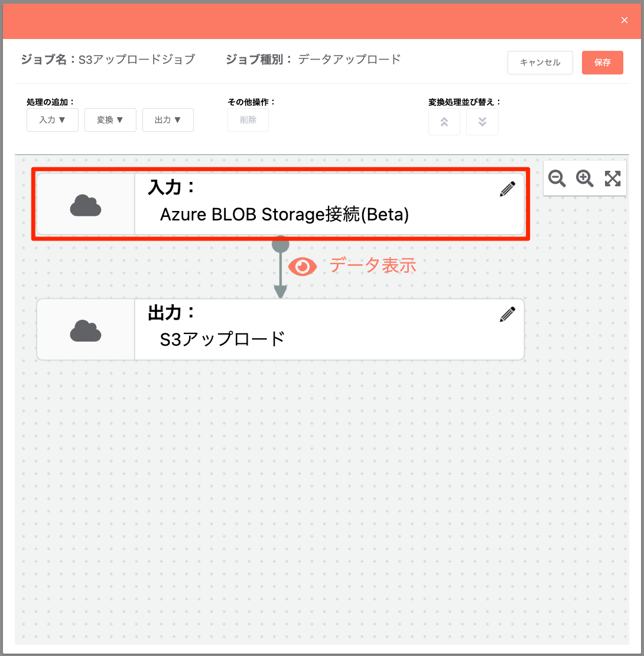644x656 pixels.
Task: Click the 変換処理並び替え label
Action: coord(464,102)
